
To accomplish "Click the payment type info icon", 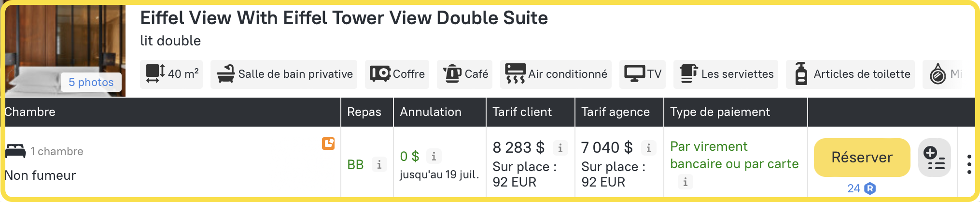I will [x=685, y=182].
